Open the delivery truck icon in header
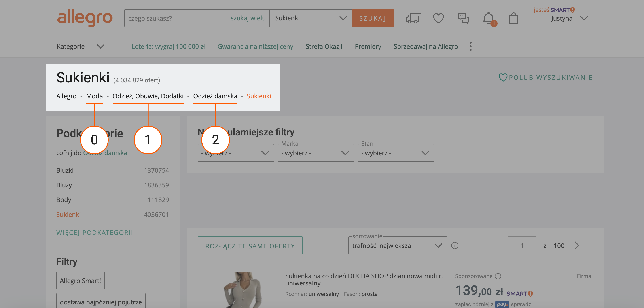The image size is (644, 308). [413, 18]
